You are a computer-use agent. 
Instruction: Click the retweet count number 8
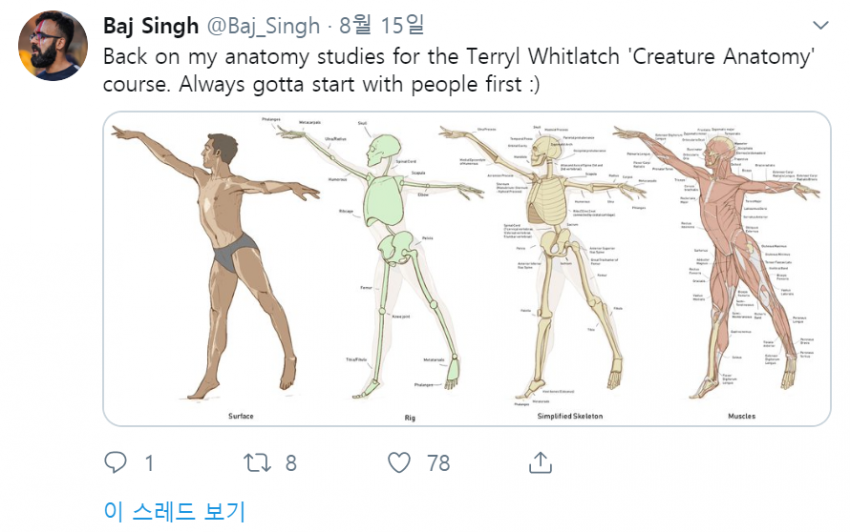[x=291, y=463]
